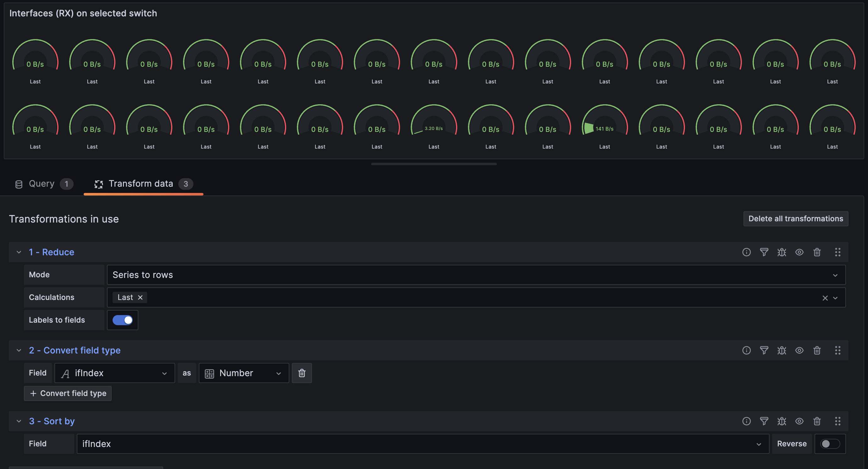Image resolution: width=868 pixels, height=469 pixels.
Task: Toggle Labels to fields switch off
Action: (x=122, y=320)
